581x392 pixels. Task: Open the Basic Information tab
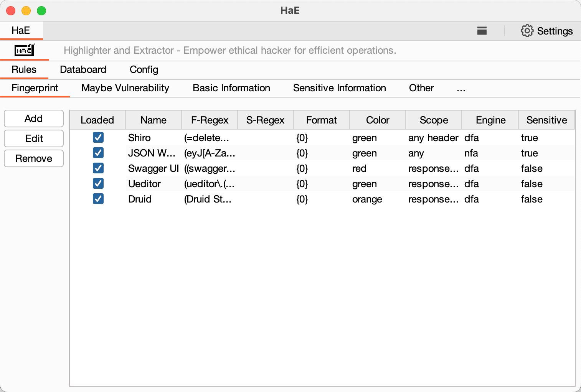click(x=231, y=88)
